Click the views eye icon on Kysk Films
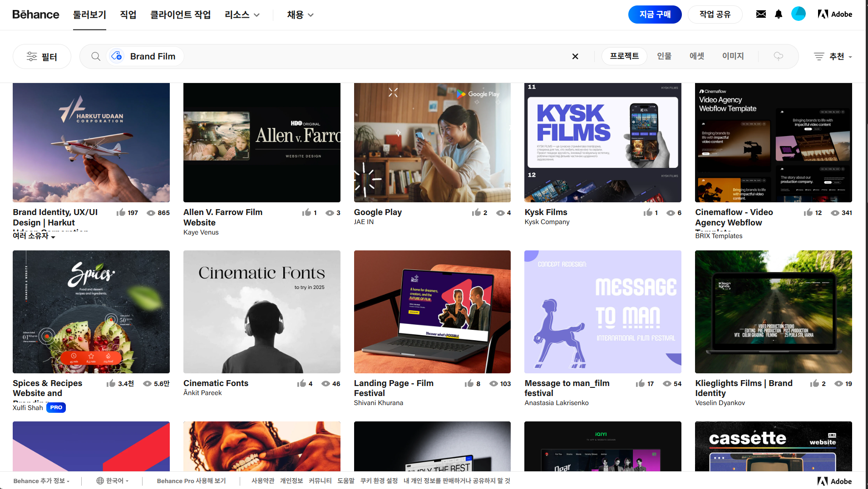 click(671, 213)
